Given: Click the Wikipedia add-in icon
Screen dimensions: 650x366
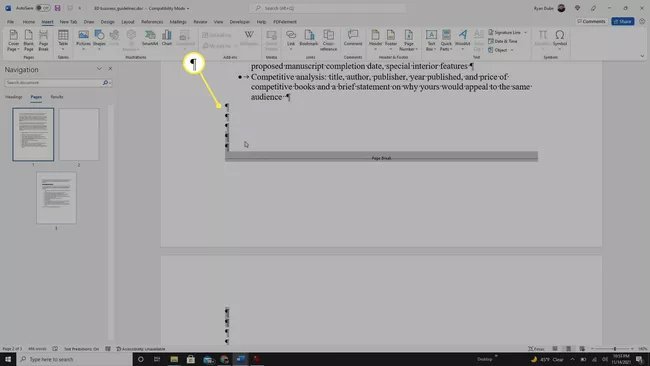Looking at the screenshot, I should tap(249, 38).
